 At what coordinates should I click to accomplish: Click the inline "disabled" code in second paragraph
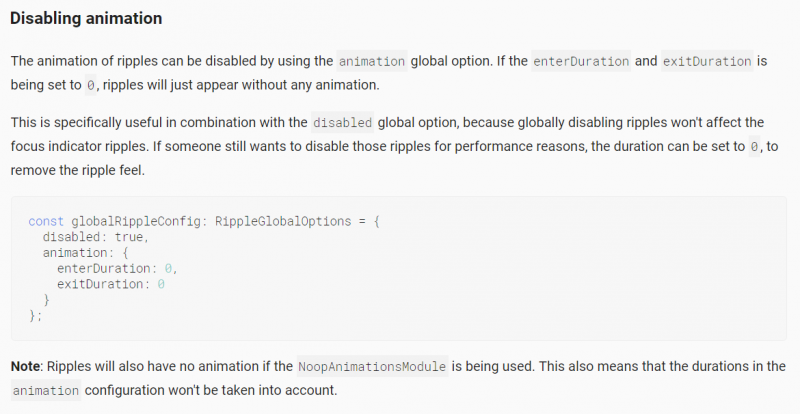tap(343, 123)
